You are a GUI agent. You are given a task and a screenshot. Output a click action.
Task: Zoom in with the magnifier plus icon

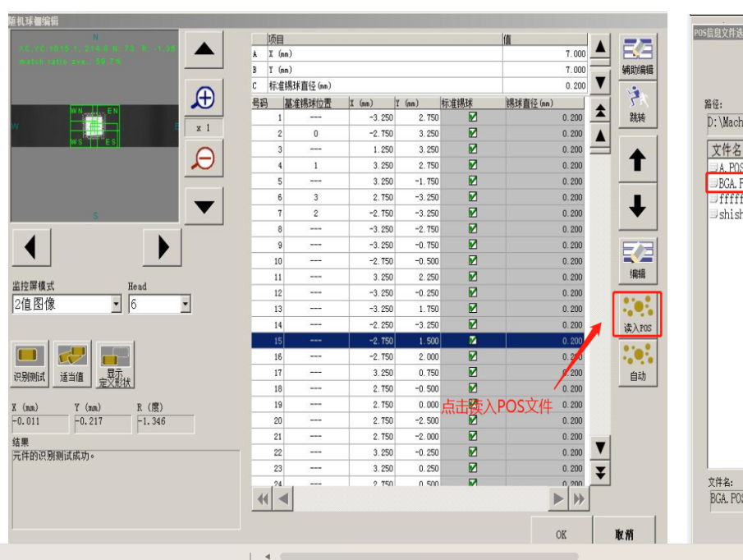tap(203, 99)
